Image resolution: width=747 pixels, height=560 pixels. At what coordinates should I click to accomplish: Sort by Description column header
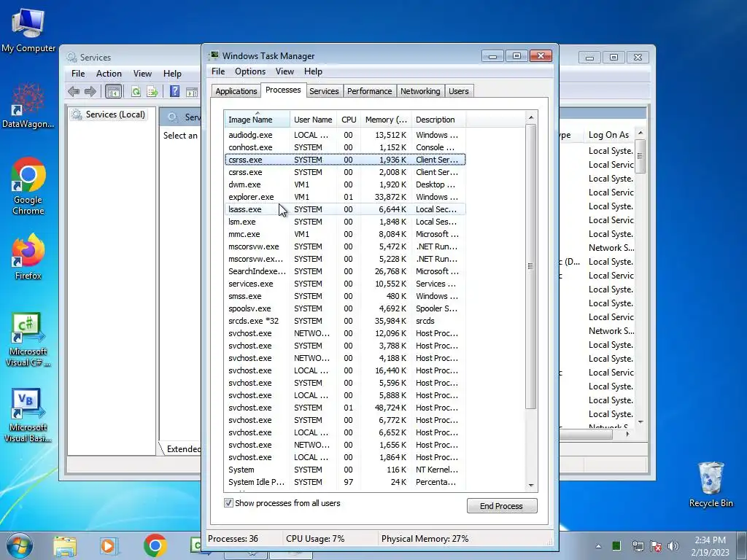click(438, 120)
